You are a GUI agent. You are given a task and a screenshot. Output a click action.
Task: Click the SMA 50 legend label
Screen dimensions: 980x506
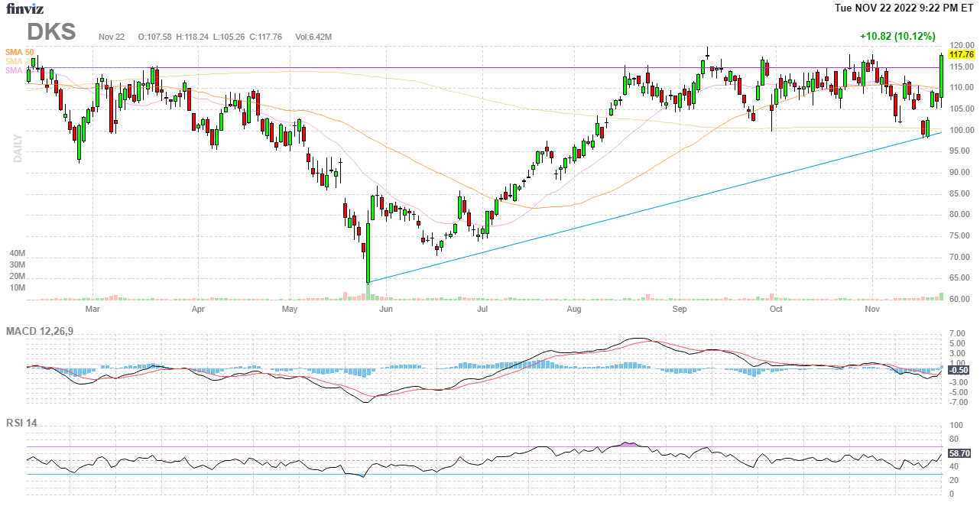pyautogui.click(x=19, y=52)
